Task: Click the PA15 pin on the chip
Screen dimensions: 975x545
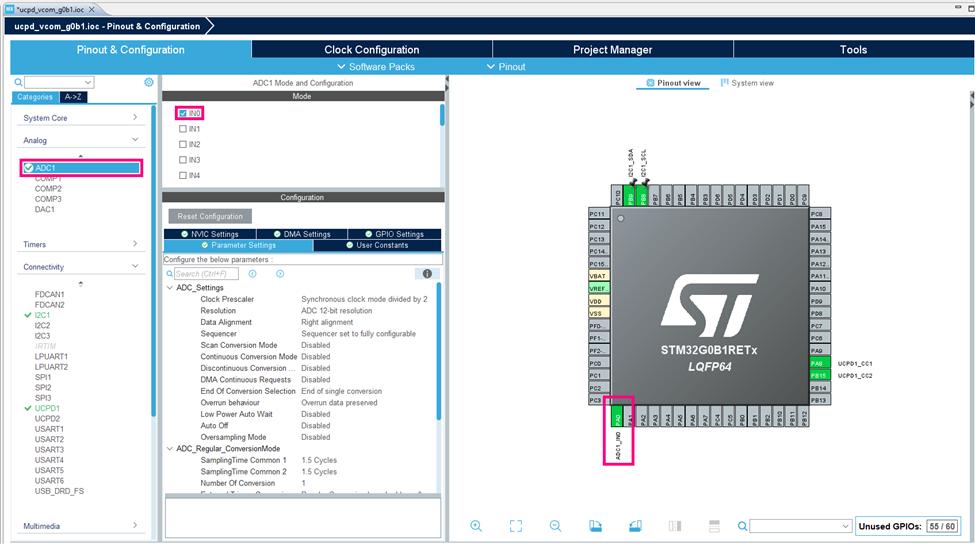Action: tap(820, 226)
